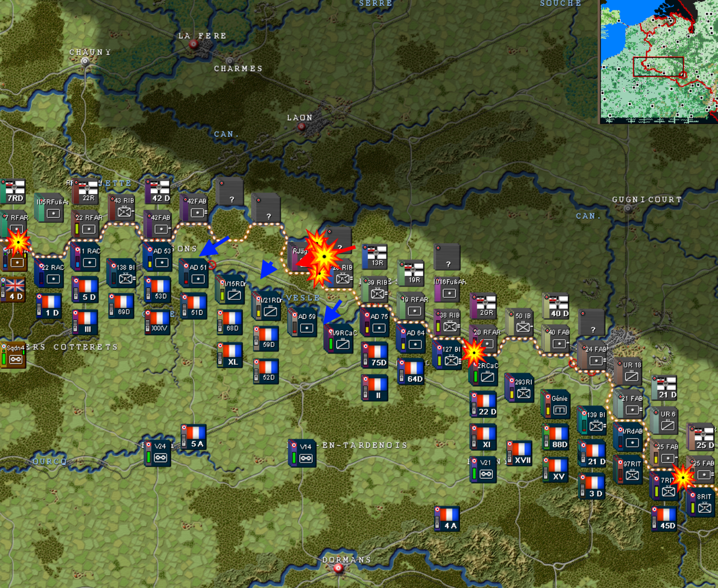The width and height of the screenshot is (718, 588).
Task: Click the French 68D division counter
Action: [231, 322]
